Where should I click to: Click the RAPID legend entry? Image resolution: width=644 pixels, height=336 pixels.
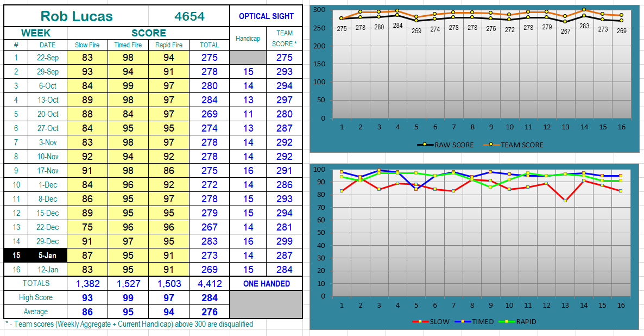(517, 322)
